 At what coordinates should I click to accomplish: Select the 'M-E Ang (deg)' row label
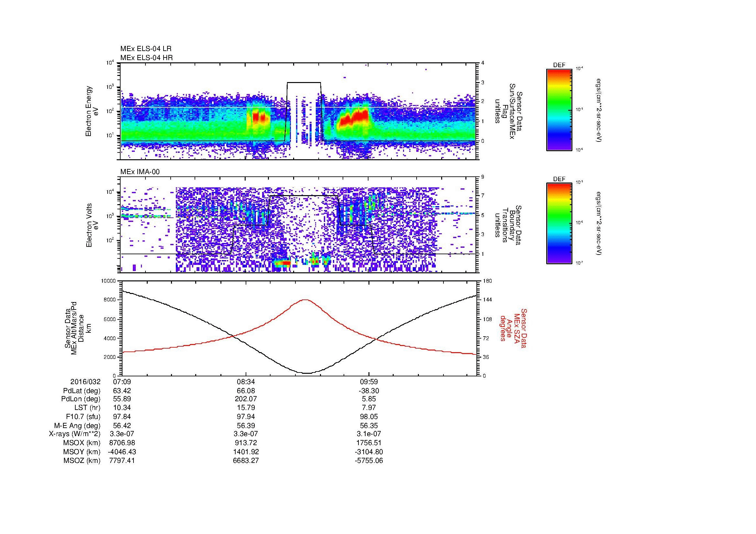click(77, 426)
